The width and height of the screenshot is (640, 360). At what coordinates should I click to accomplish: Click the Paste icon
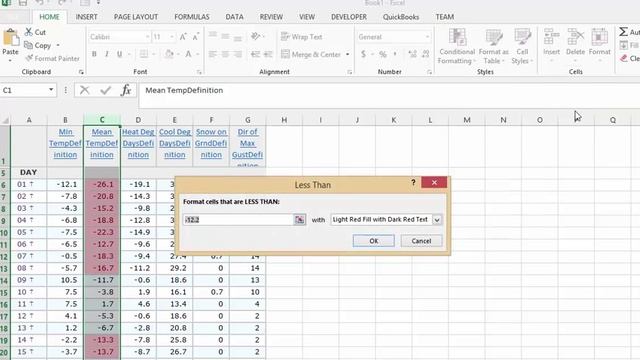point(10,38)
